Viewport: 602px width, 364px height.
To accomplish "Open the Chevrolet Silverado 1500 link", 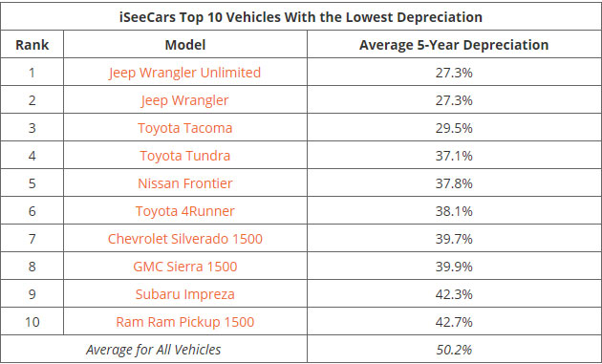I will coord(185,239).
